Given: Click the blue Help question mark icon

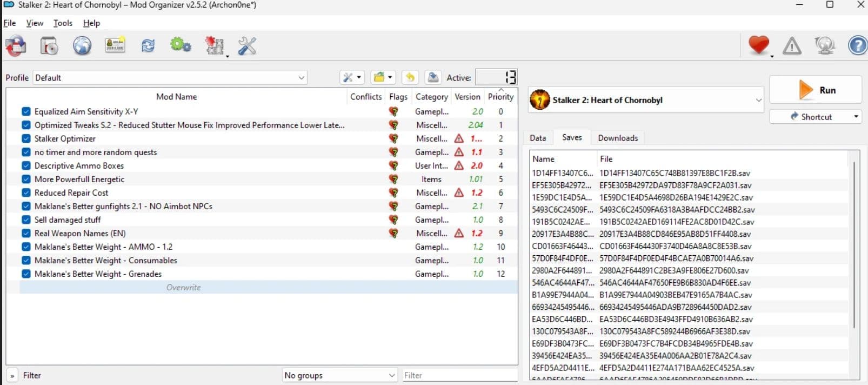Looking at the screenshot, I should 857,46.
